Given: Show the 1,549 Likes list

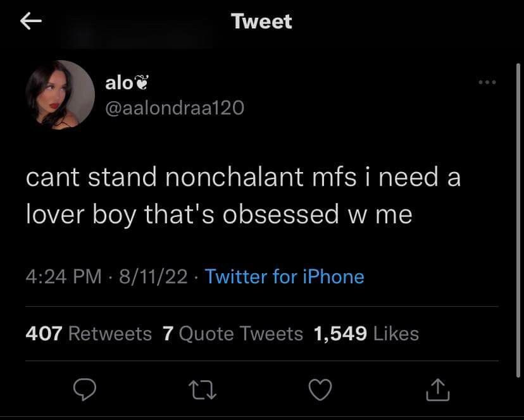Looking at the screenshot, I should [x=366, y=333].
